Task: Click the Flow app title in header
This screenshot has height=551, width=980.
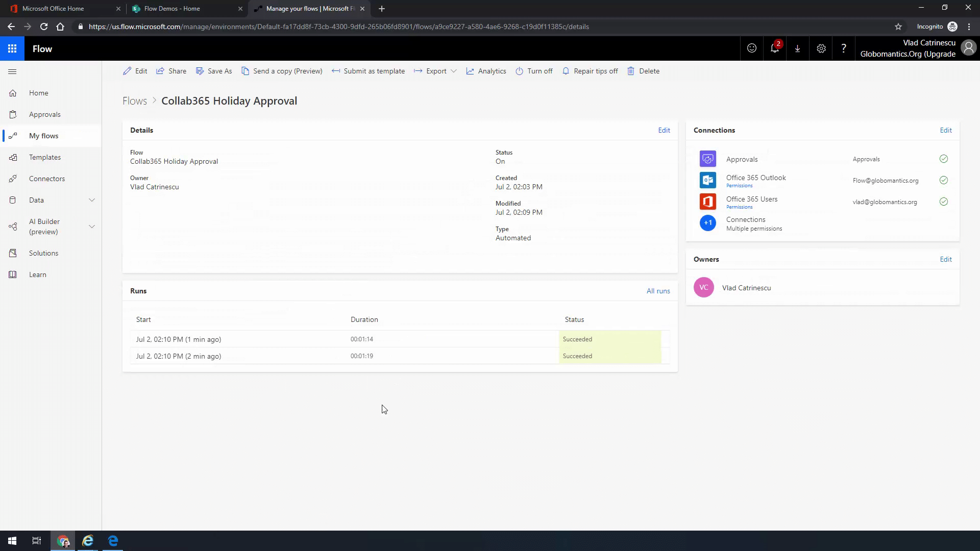Action: pyautogui.click(x=42, y=48)
